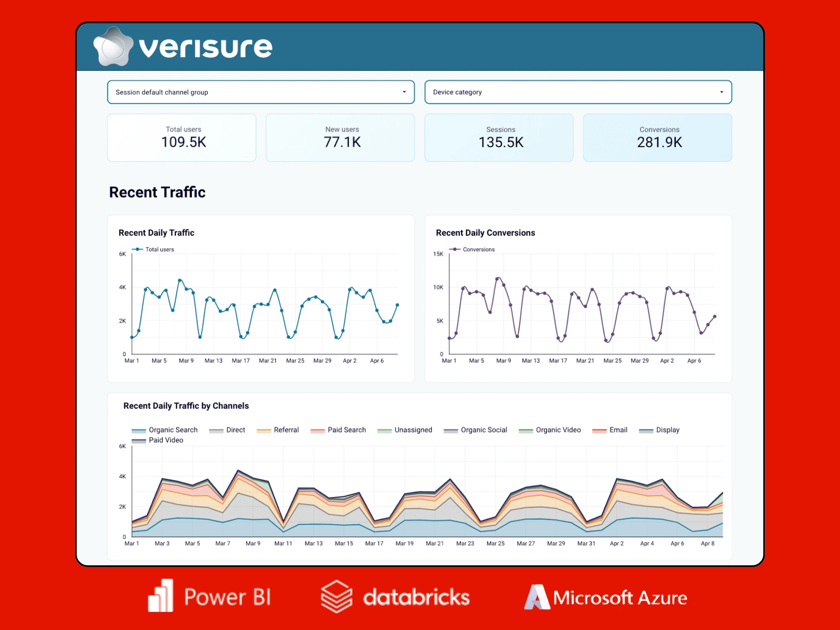Click the Databricks stacked layers logo
840x630 pixels.
pos(336,596)
